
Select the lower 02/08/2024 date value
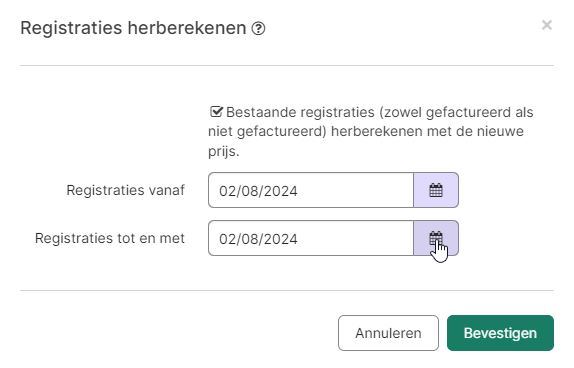coord(258,239)
